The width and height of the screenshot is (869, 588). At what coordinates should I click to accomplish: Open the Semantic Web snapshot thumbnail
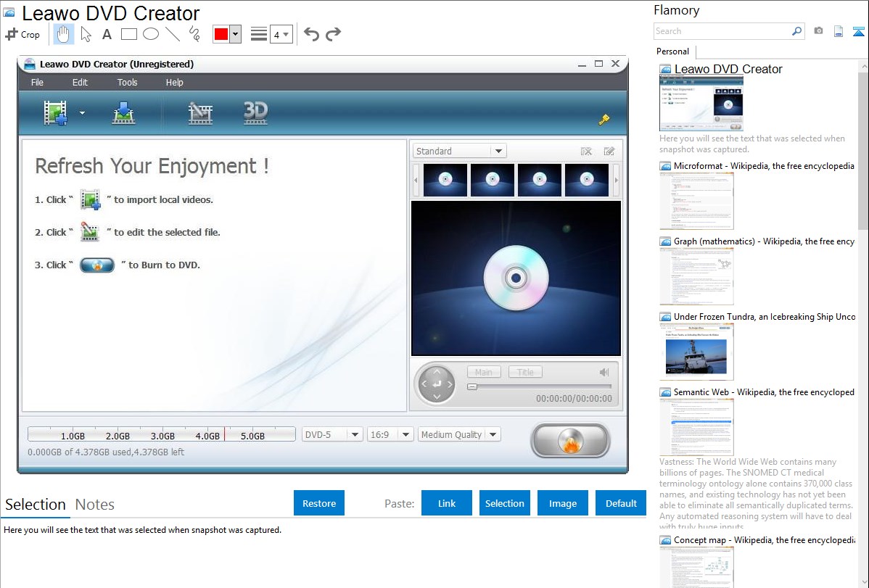(696, 426)
